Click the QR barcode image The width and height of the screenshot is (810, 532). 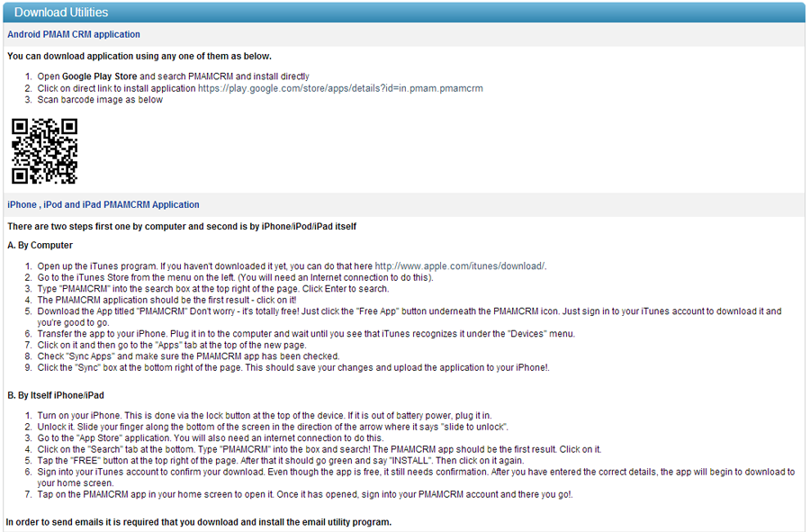[x=44, y=151]
